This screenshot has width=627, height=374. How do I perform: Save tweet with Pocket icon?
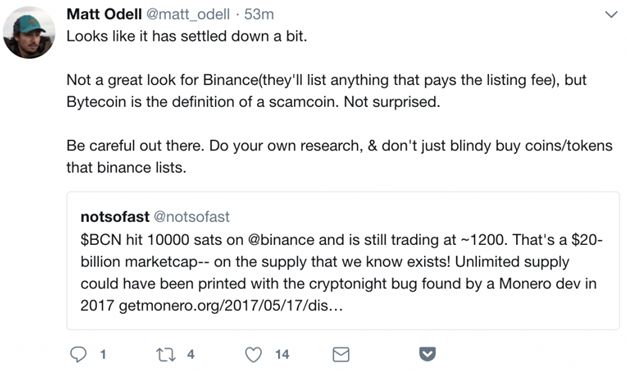427,354
